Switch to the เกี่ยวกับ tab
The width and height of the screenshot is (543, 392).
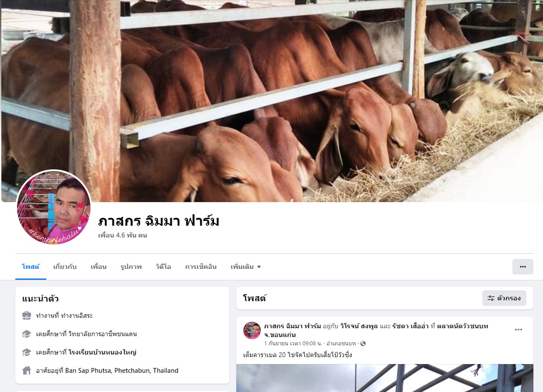pos(65,267)
